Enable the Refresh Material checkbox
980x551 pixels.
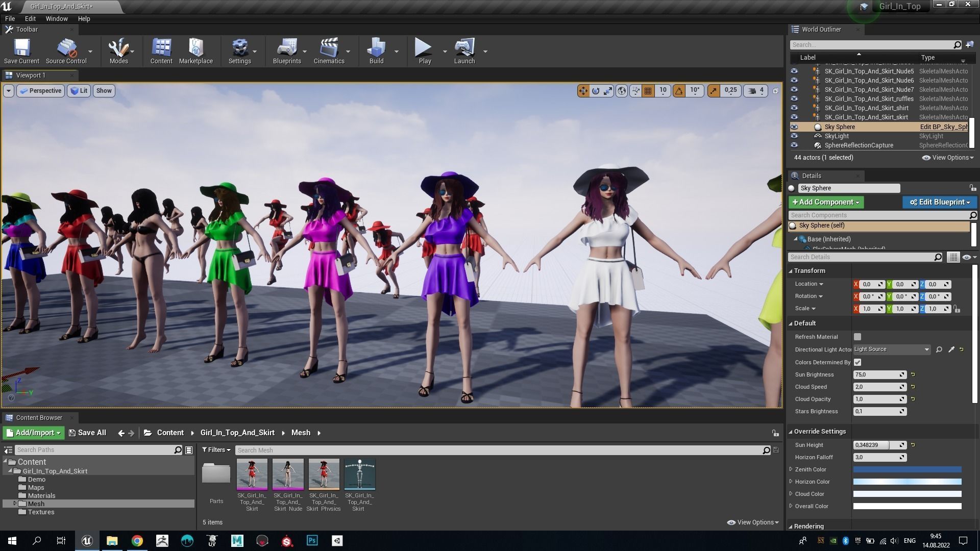tap(857, 337)
